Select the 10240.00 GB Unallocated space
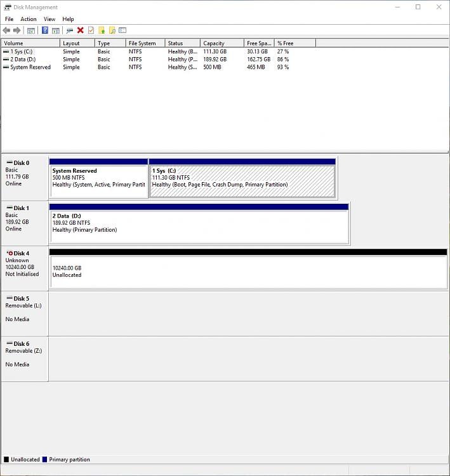The image size is (450, 476). [x=248, y=272]
